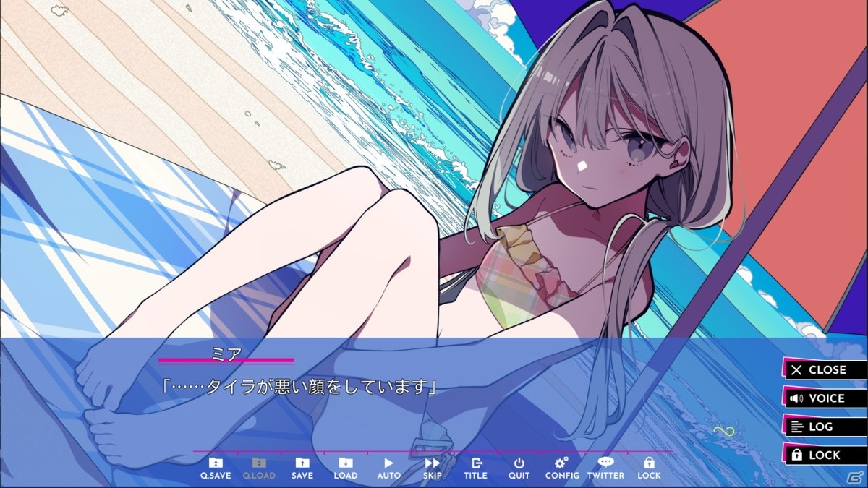
Task: Activate SKIP fast-forward
Action: [433, 468]
